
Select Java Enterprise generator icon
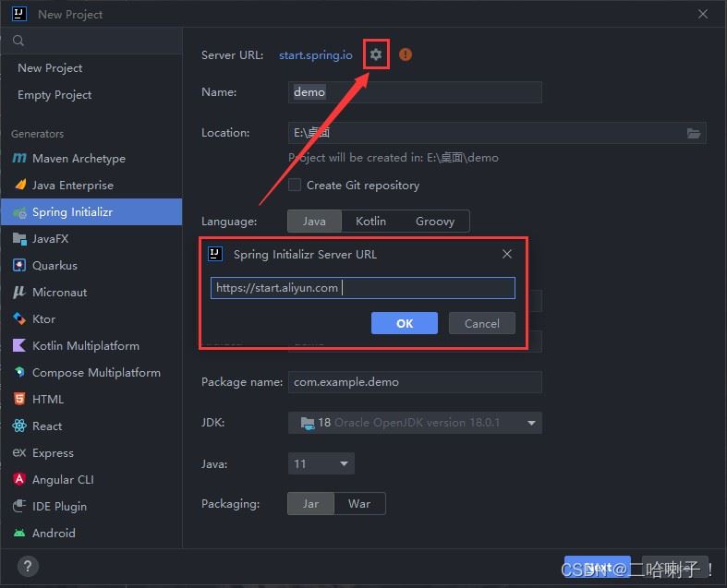coord(19,185)
